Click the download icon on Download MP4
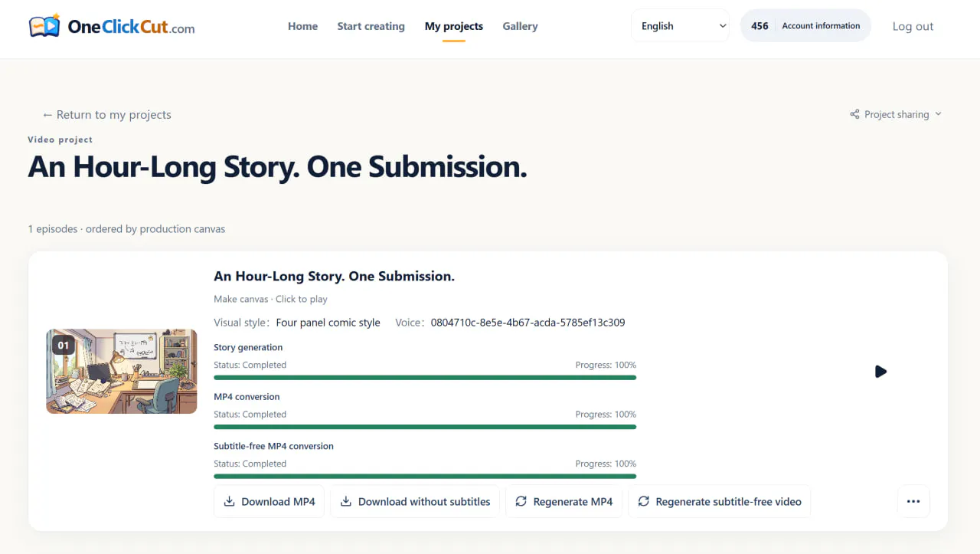 tap(229, 501)
